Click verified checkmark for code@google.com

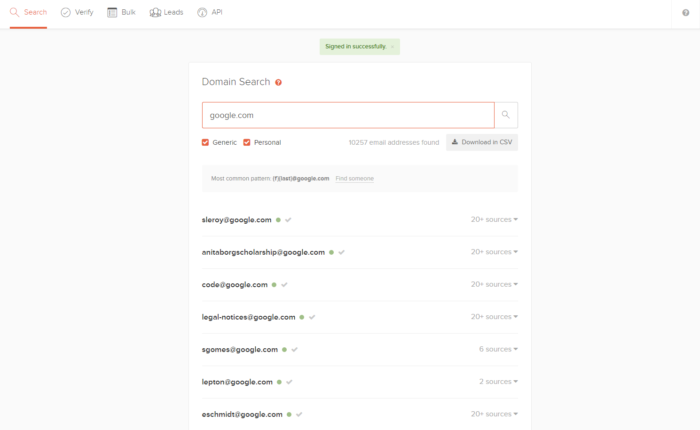point(284,285)
